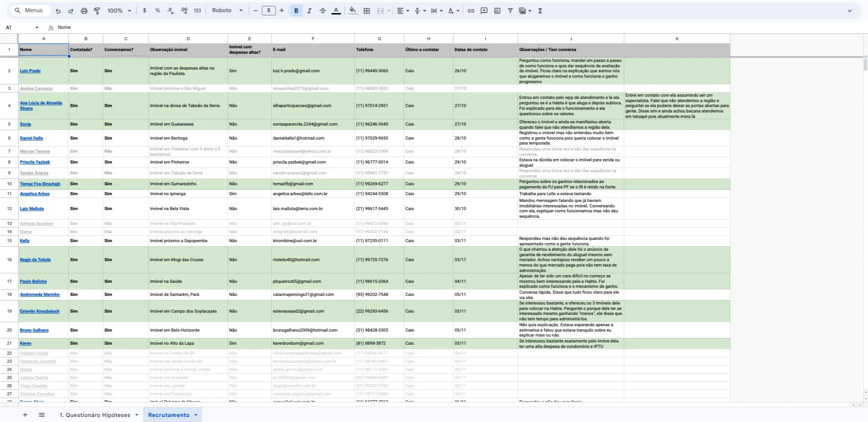This screenshot has width=868, height=422.
Task: Open the Menus search box
Action: click(29, 10)
